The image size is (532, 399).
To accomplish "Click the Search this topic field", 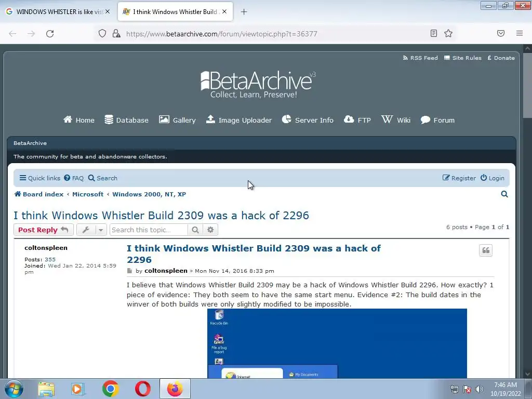I will (149, 230).
